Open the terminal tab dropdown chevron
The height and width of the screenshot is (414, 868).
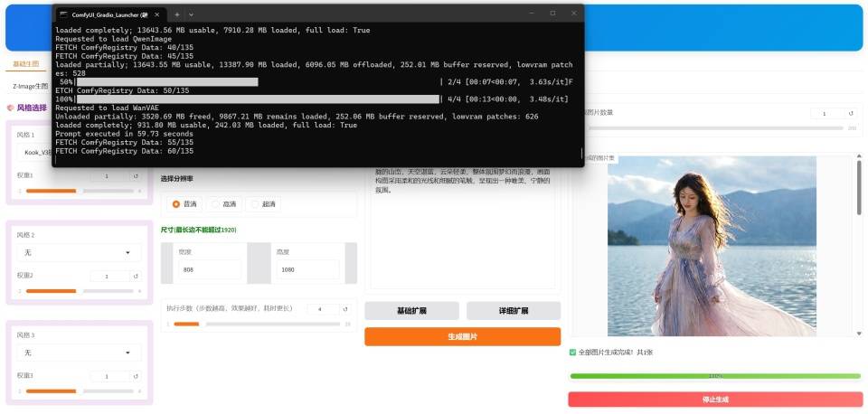point(191,14)
